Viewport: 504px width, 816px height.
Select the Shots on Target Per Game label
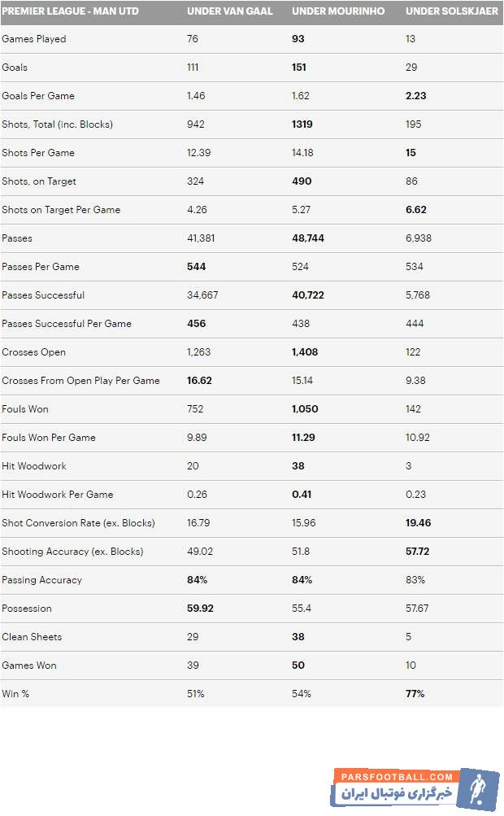[x=61, y=210]
